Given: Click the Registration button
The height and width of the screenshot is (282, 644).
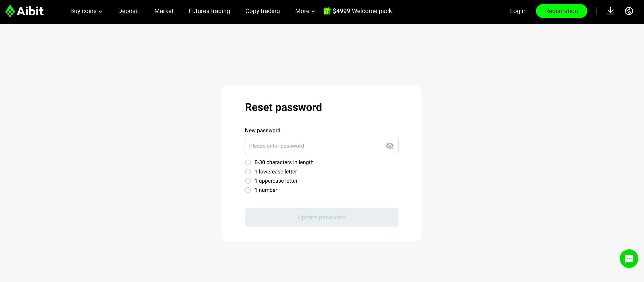Looking at the screenshot, I should 561,11.
